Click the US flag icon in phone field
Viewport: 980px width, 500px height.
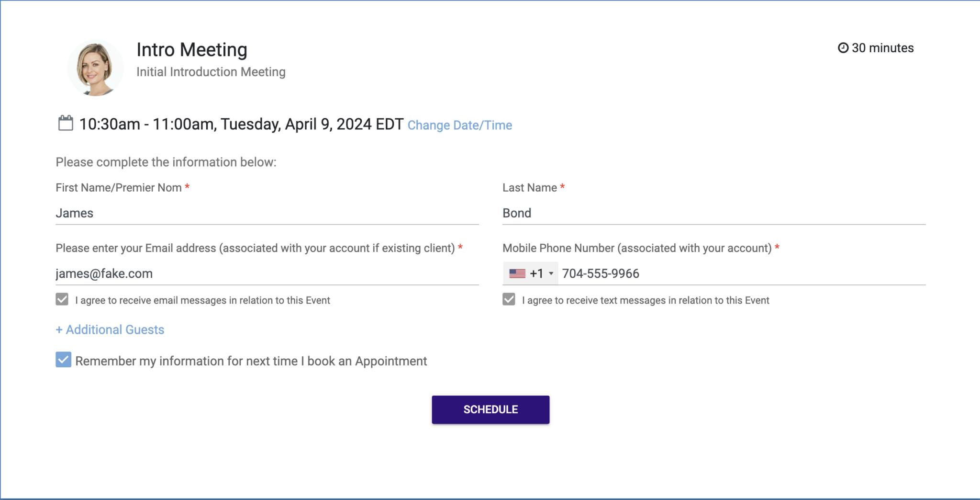[x=517, y=273]
